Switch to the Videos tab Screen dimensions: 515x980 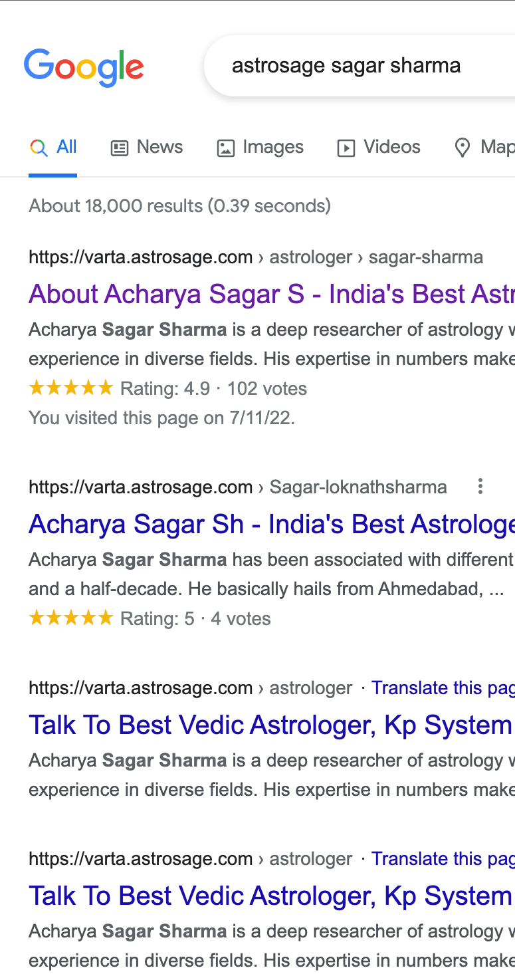391,147
